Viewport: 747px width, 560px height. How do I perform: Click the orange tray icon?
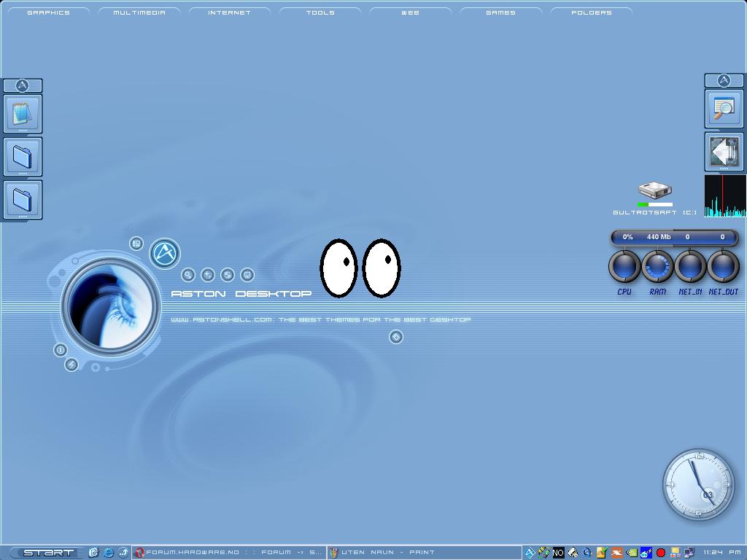(617, 553)
